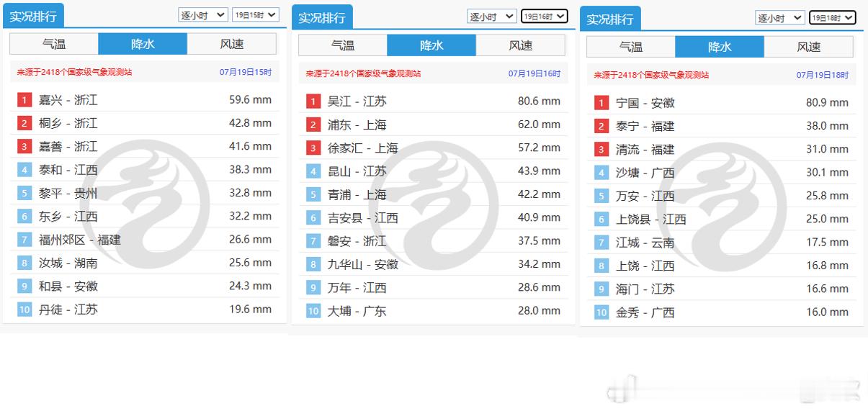Click the 九华山 - 安徽 station name
This screenshot has width=868, height=411.
pyautogui.click(x=362, y=264)
